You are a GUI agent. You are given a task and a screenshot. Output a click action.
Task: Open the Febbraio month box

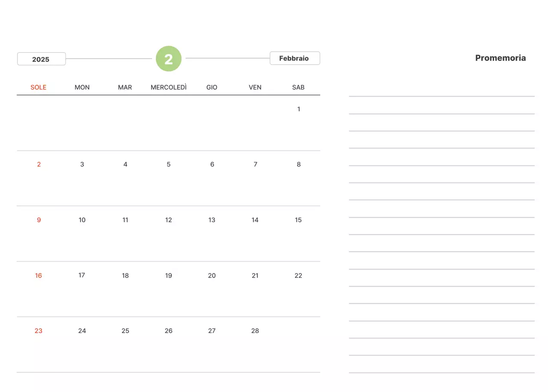(x=295, y=58)
